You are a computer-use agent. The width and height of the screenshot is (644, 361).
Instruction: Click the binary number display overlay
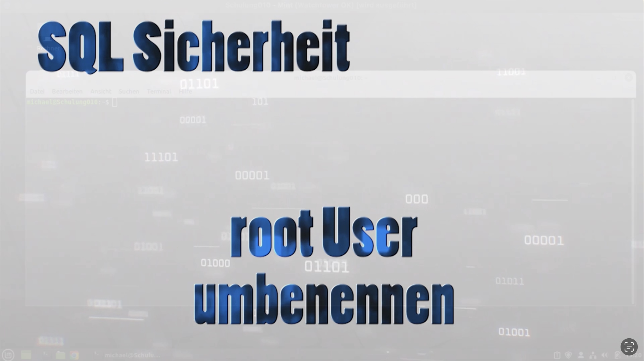pos(199,83)
